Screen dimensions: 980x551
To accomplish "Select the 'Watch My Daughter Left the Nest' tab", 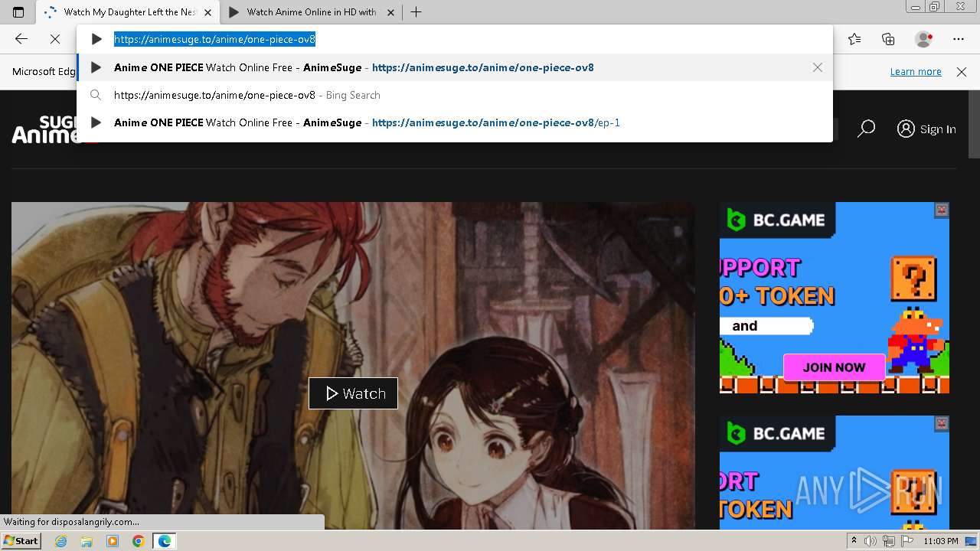I will pyautogui.click(x=128, y=12).
